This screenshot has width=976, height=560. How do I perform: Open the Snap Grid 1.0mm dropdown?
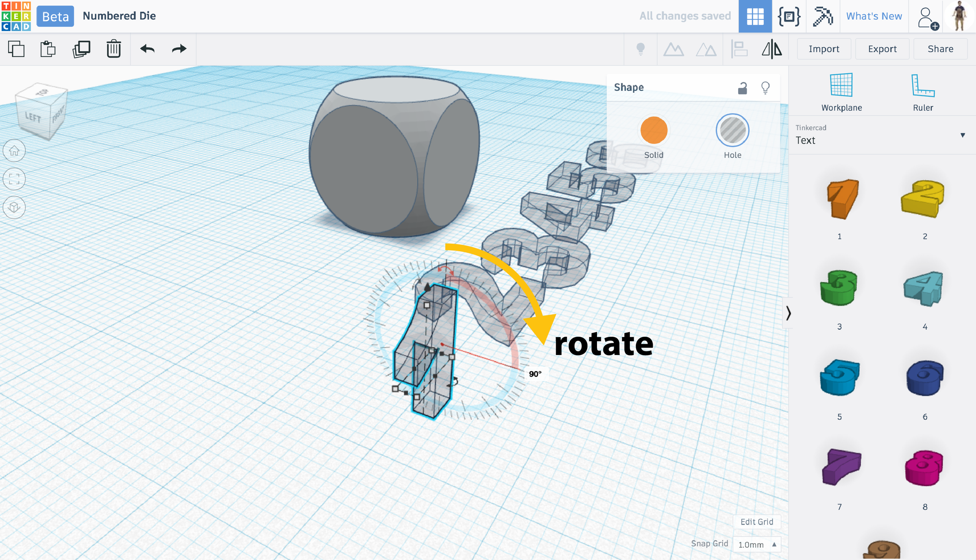[756, 544]
